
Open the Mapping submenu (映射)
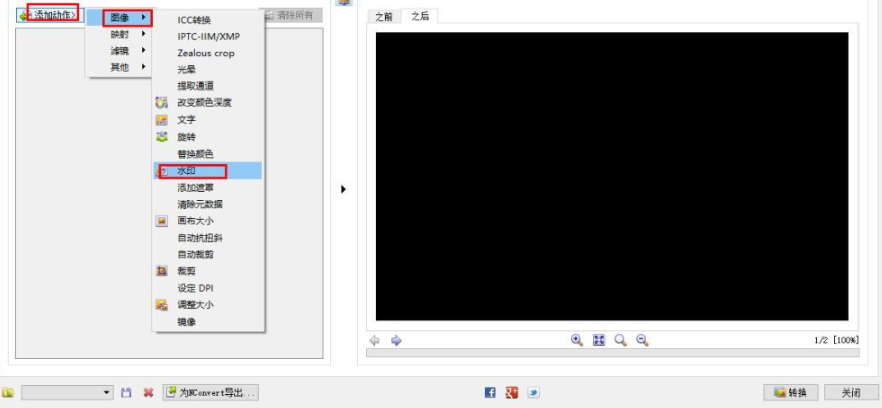tap(119, 34)
